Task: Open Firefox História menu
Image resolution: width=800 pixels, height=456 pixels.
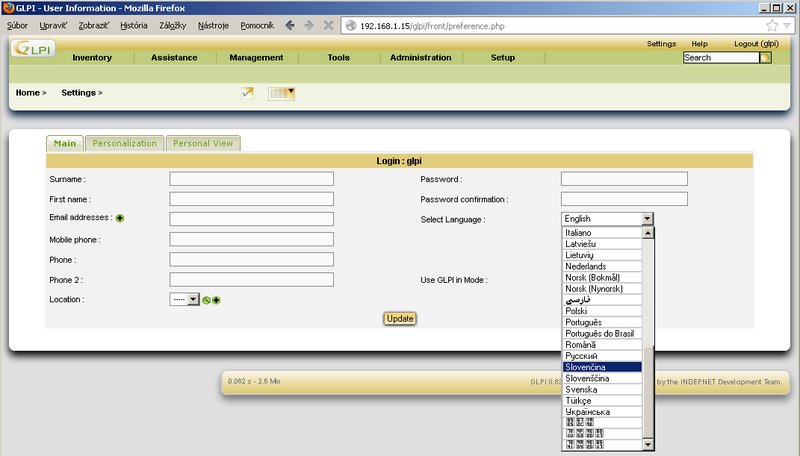Action: [134, 26]
